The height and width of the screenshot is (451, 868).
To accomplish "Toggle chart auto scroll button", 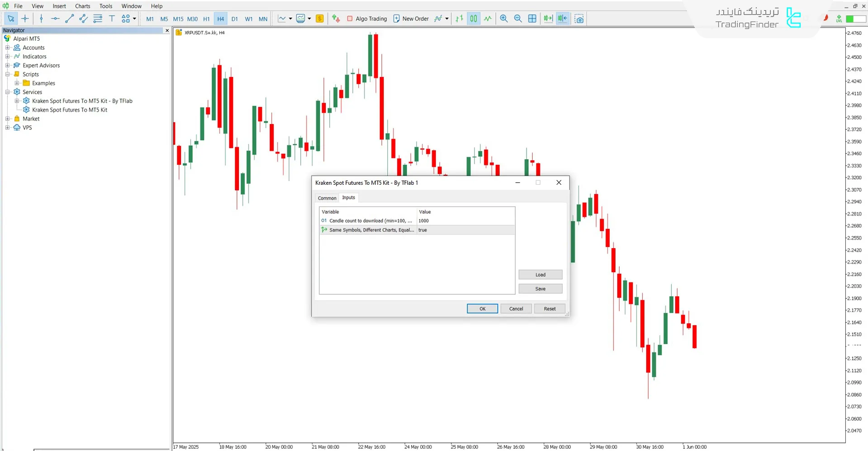I will point(548,19).
